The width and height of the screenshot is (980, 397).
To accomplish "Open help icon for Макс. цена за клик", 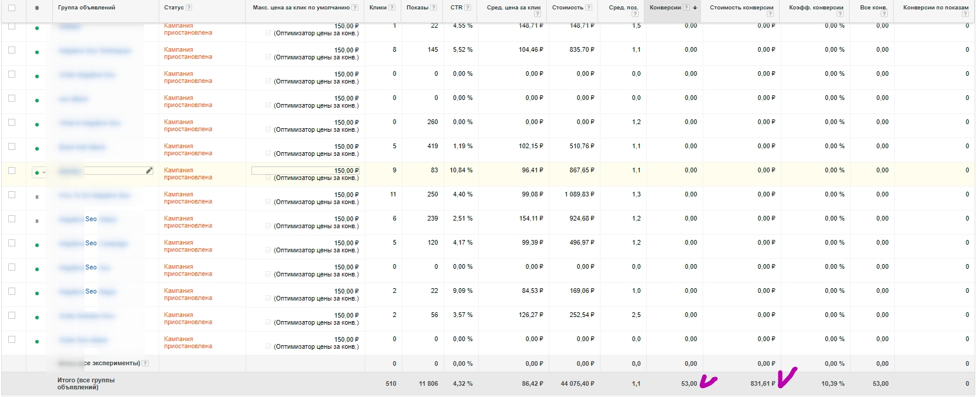I will pyautogui.click(x=355, y=8).
